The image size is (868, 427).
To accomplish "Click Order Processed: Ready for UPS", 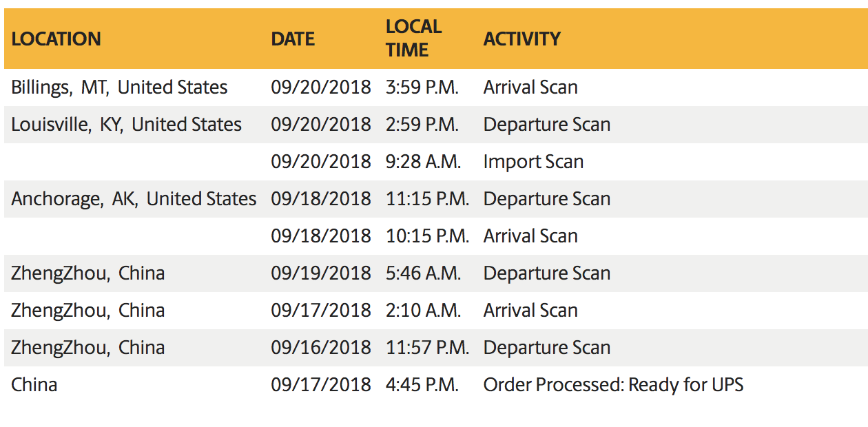I will tap(613, 385).
